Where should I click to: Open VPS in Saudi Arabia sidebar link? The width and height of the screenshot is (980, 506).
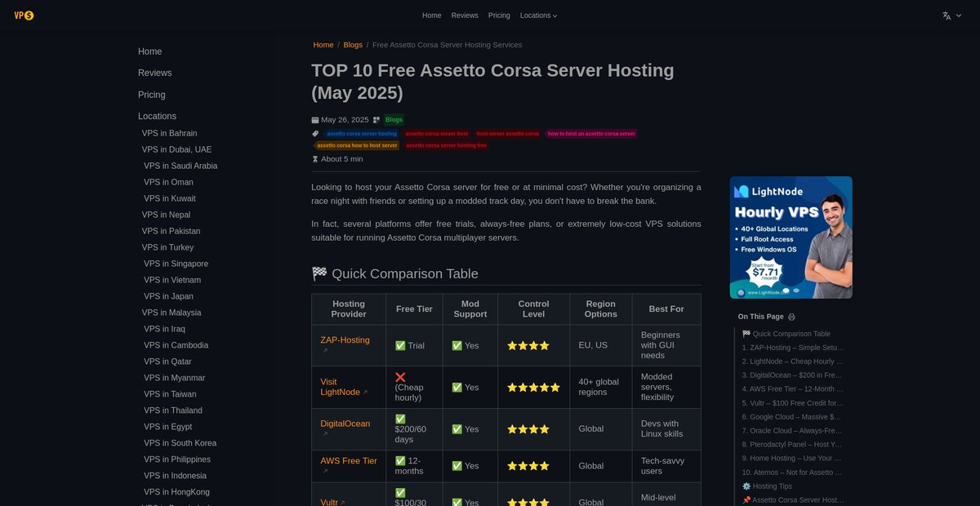(x=180, y=166)
